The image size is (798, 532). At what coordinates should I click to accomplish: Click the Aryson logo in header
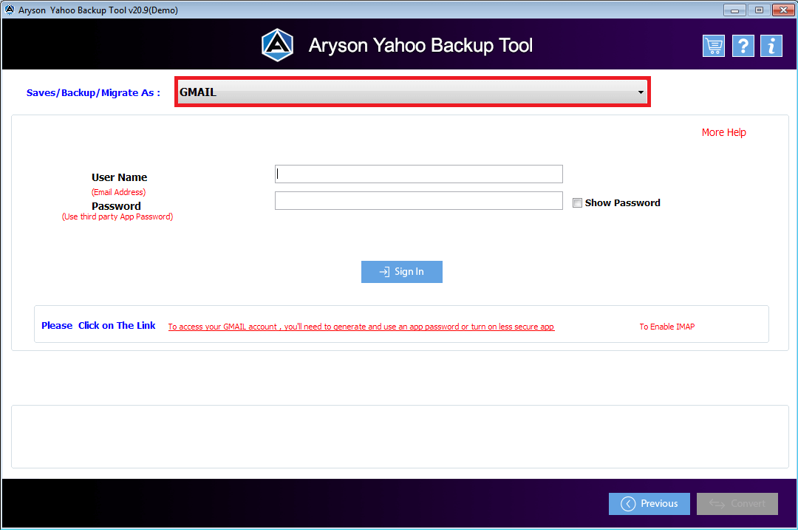[277, 45]
